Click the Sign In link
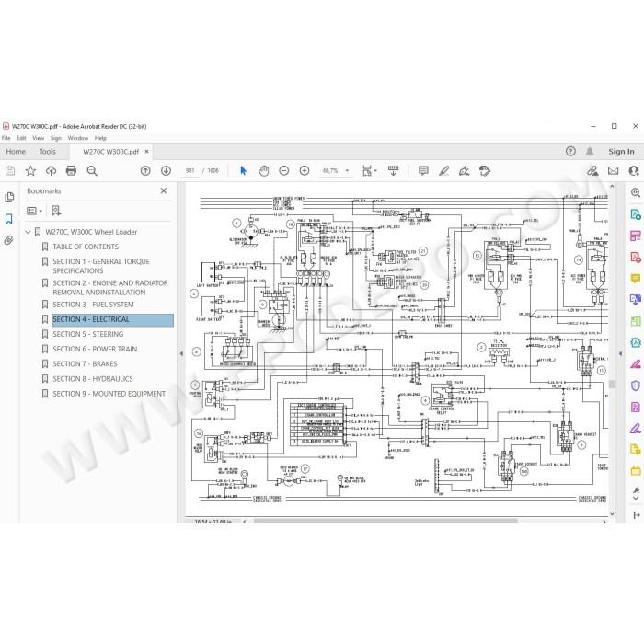This screenshot has height=644, width=644. [621, 152]
